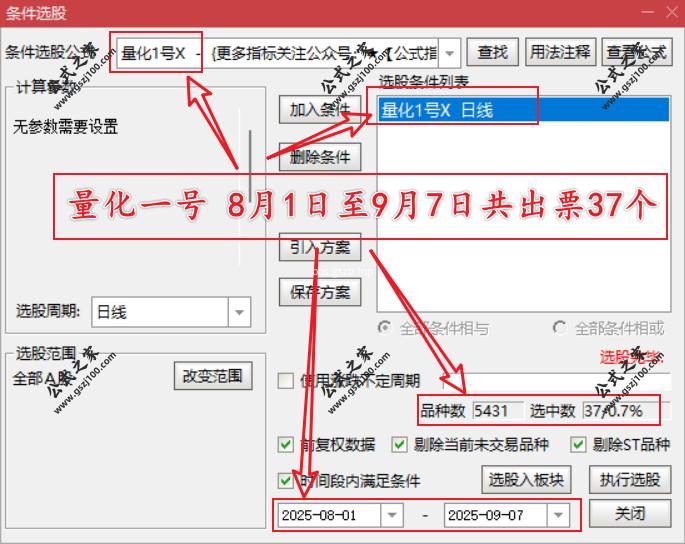Image resolution: width=685 pixels, height=544 pixels.
Task: Click the 删除条件 button
Action: (320, 157)
